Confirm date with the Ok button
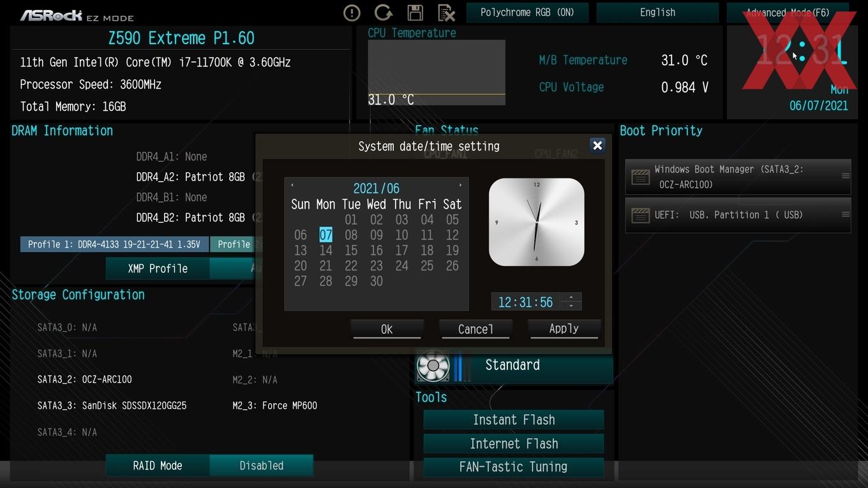Image resolution: width=868 pixels, height=488 pixels. pyautogui.click(x=387, y=329)
